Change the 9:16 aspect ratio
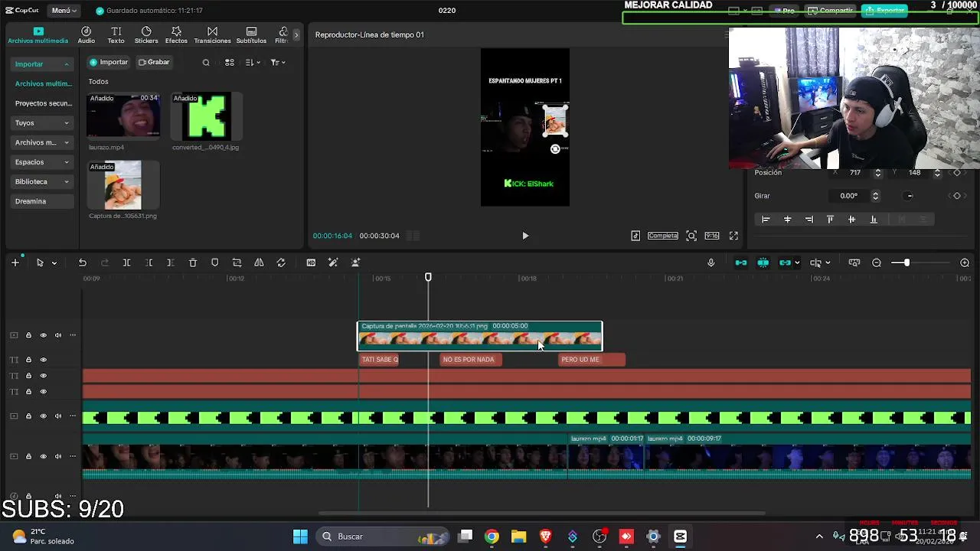The width and height of the screenshot is (980, 551). click(712, 236)
